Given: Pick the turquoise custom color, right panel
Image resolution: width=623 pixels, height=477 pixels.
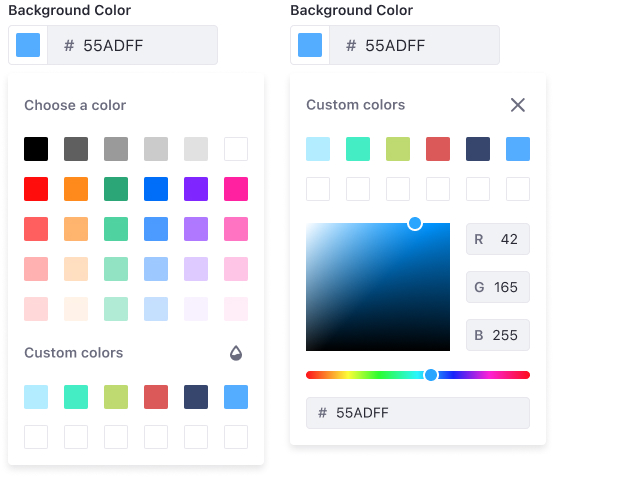Looking at the screenshot, I should point(358,149).
